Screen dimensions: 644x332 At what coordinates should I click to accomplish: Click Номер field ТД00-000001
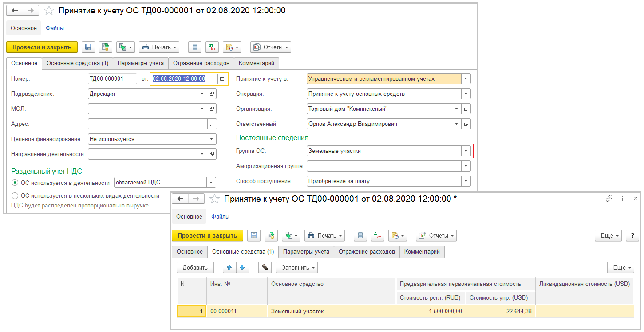112,79
